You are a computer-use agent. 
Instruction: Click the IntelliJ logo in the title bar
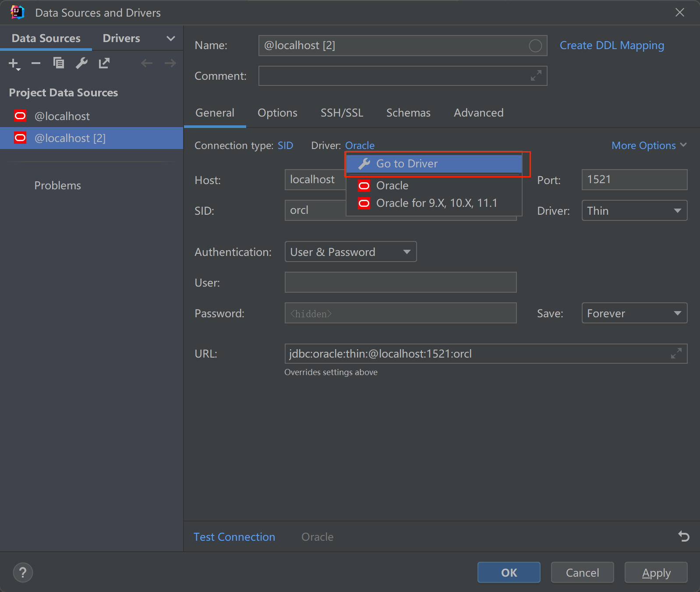tap(18, 12)
